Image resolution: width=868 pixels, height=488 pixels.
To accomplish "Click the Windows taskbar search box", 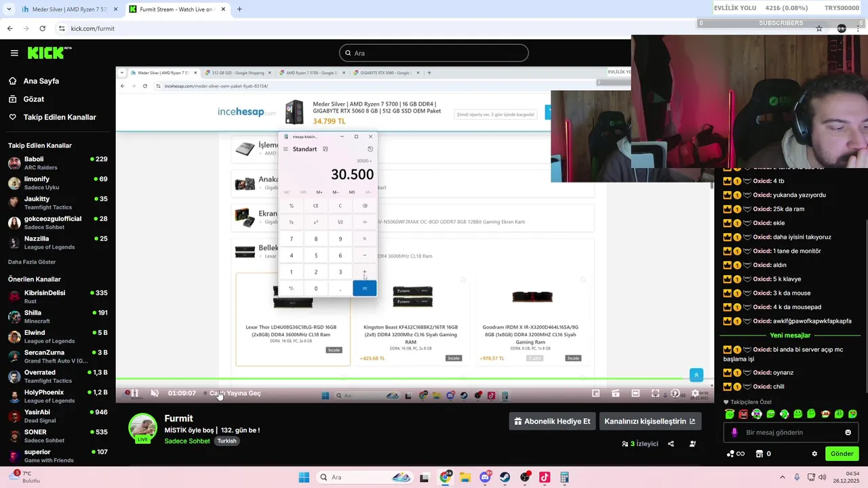I will (365, 477).
